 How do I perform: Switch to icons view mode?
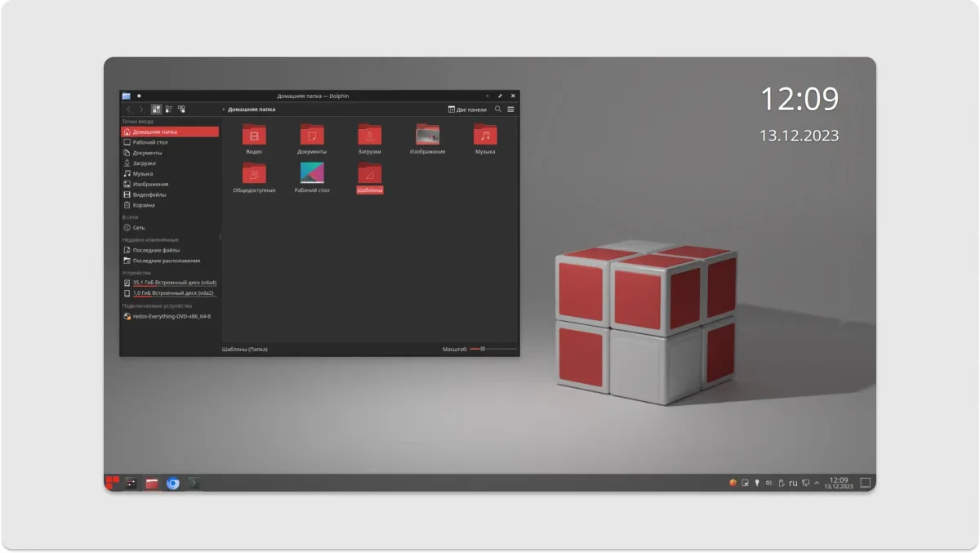pos(156,109)
